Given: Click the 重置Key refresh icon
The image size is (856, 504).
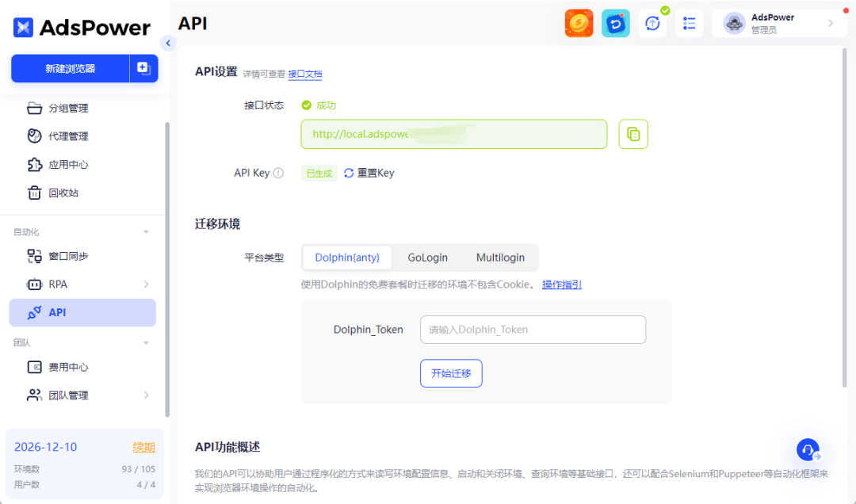Looking at the screenshot, I should 349,173.
